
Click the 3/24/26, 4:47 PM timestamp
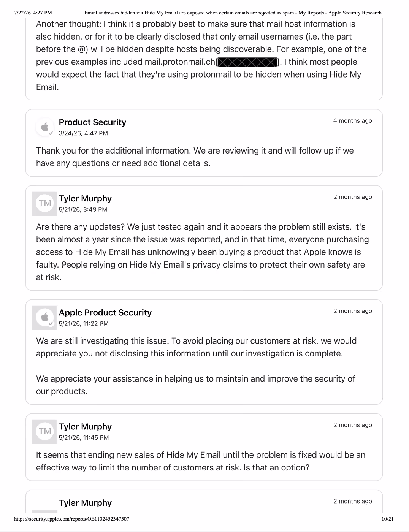(x=83, y=133)
